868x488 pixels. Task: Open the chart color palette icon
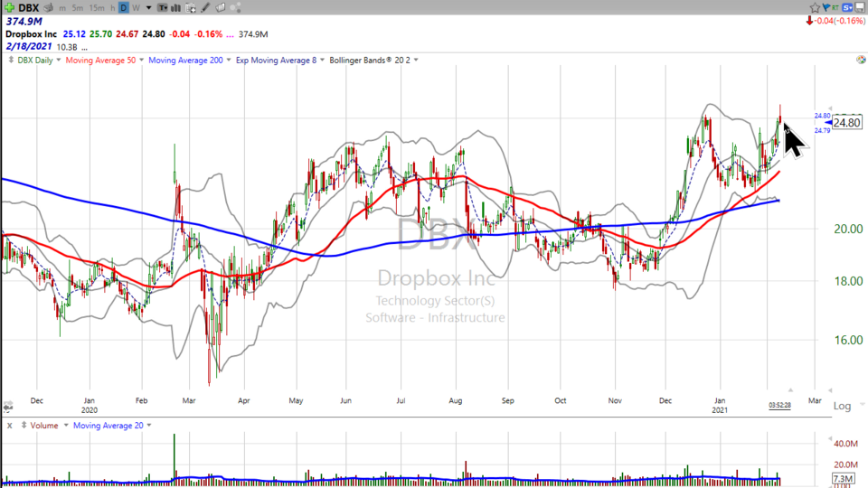point(861,60)
